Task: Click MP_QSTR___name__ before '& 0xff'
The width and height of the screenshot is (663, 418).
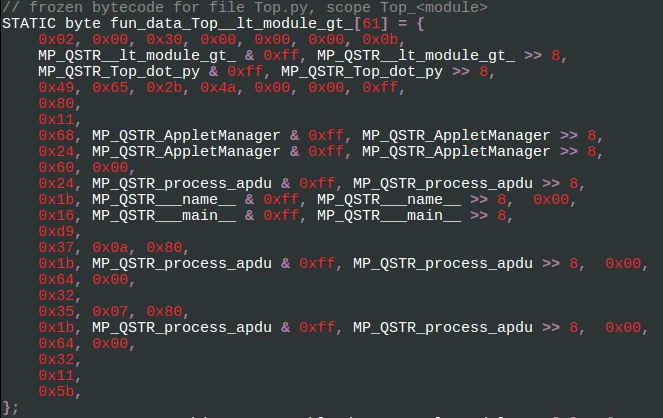Action: point(164,200)
